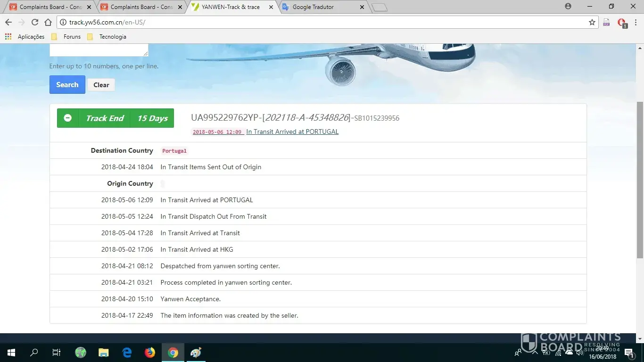Open the OneDrive cloud tray icon
The height and width of the screenshot is (362, 644).
[569, 353]
